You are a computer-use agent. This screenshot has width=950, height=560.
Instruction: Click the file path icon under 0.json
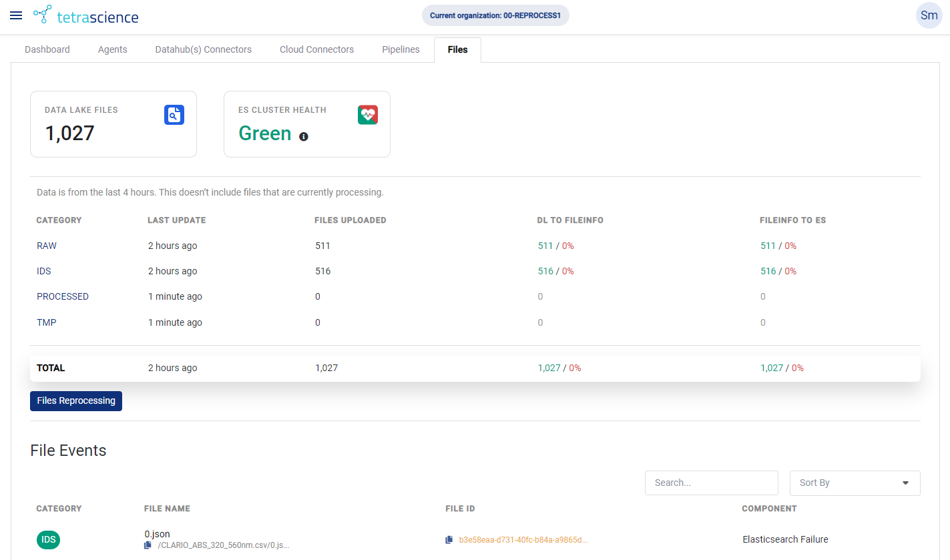click(x=148, y=545)
